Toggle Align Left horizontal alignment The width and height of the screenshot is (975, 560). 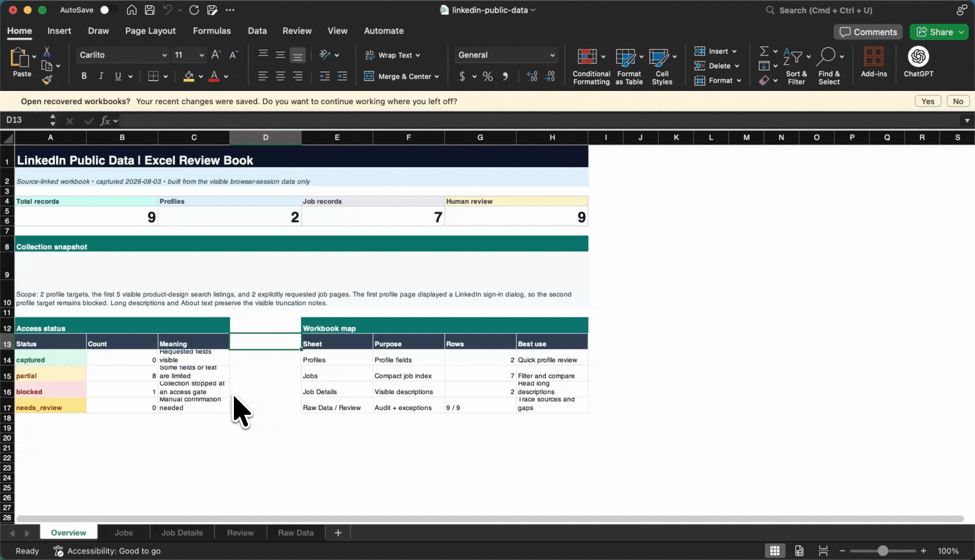pos(263,77)
